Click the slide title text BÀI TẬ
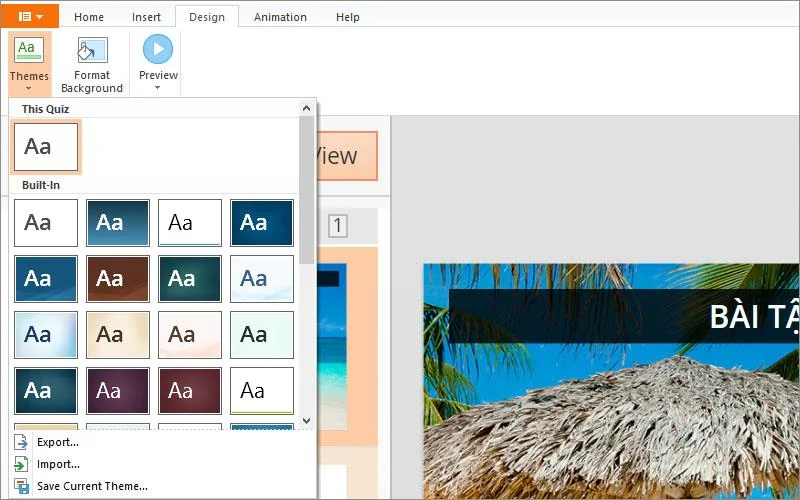 [754, 317]
